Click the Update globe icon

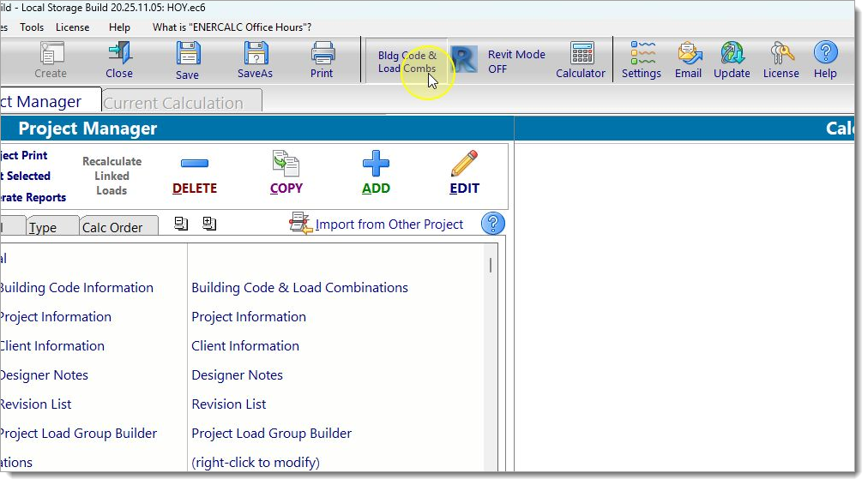click(x=732, y=60)
